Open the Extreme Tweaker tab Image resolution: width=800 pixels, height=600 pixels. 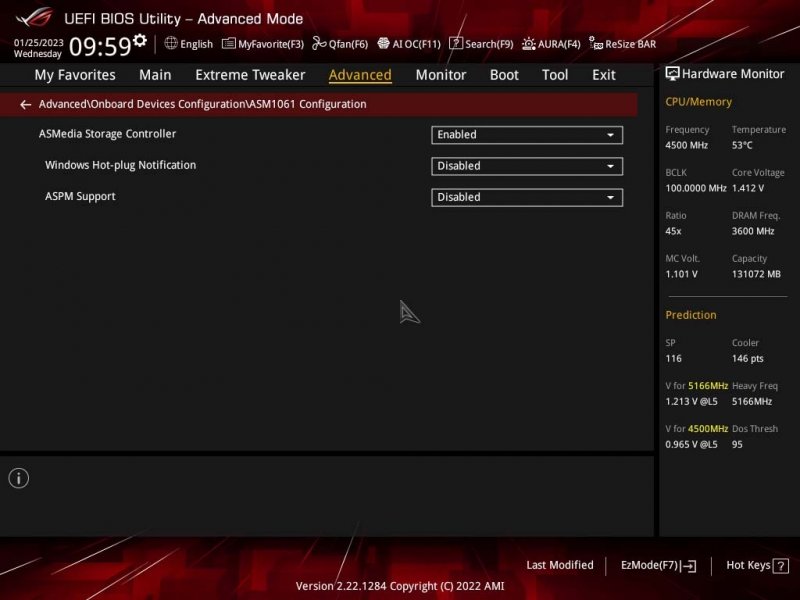click(x=250, y=75)
